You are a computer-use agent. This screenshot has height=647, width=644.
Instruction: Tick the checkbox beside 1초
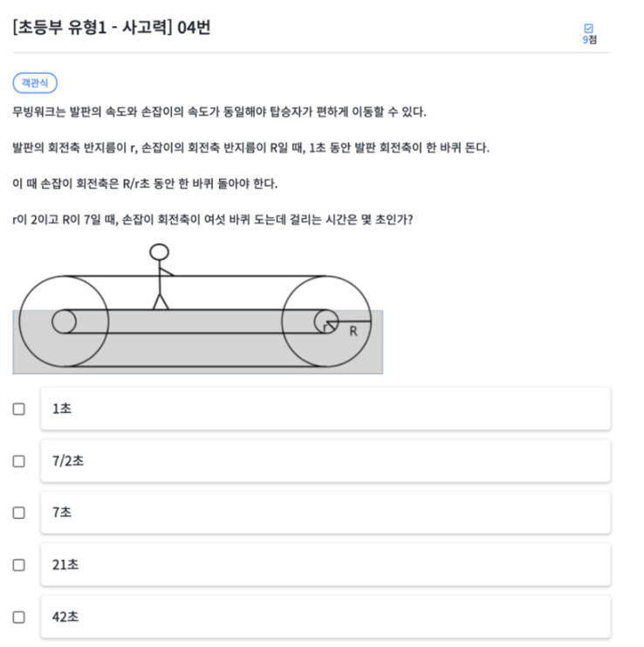pos(19,409)
